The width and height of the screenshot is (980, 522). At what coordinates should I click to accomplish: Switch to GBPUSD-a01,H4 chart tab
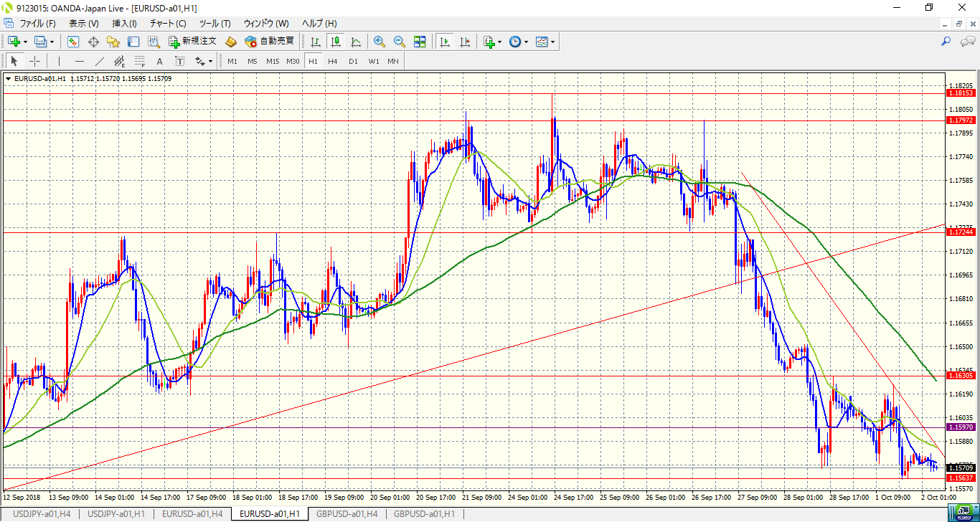(347, 513)
